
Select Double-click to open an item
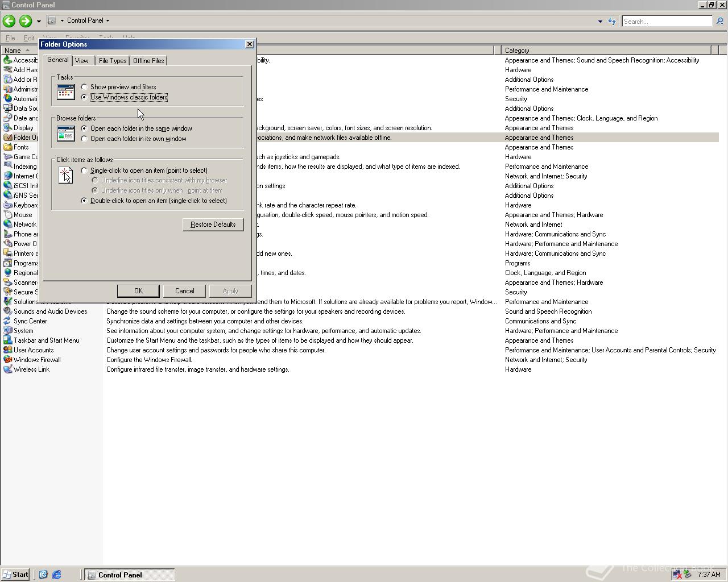[154, 201]
